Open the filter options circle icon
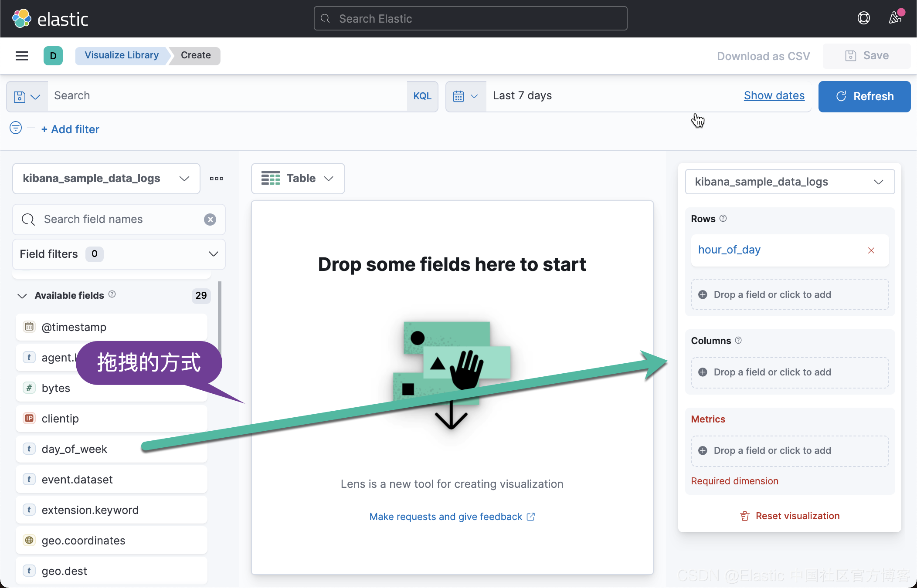This screenshot has height=588, width=917. tap(16, 128)
